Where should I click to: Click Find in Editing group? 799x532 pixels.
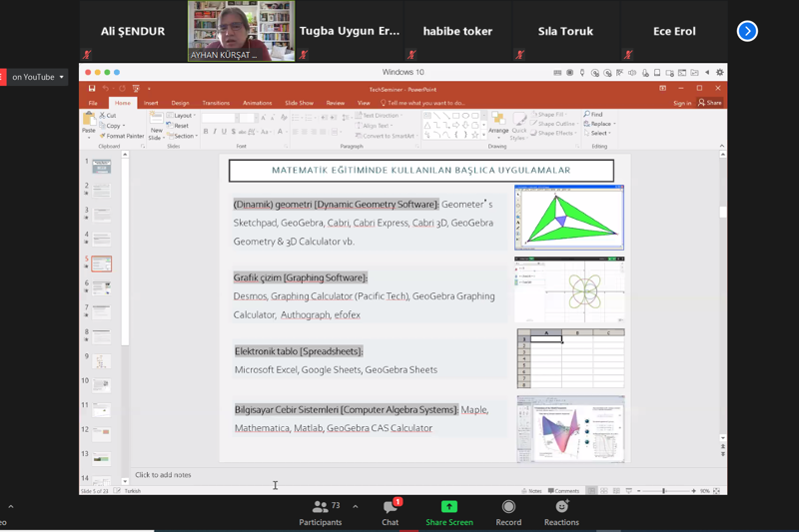593,115
